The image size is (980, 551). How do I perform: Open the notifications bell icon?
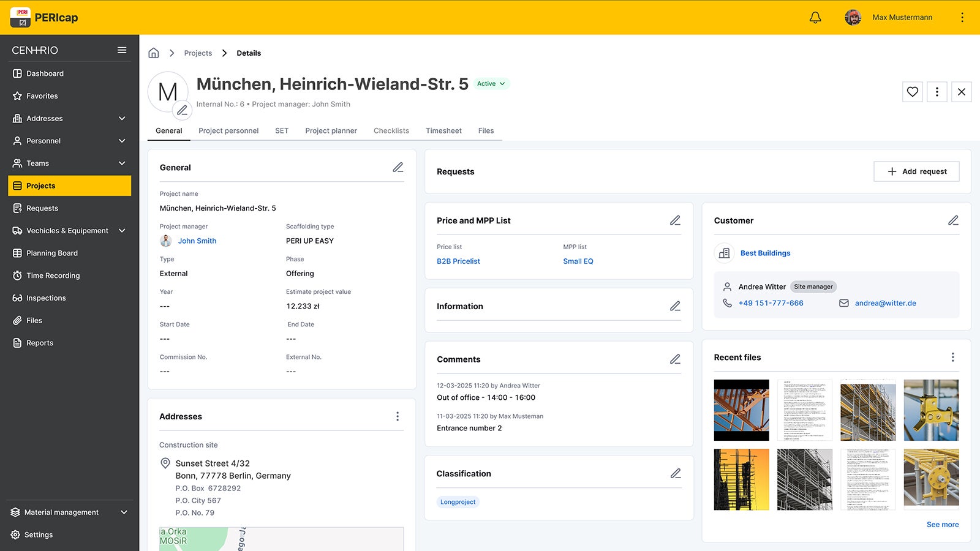click(x=815, y=17)
